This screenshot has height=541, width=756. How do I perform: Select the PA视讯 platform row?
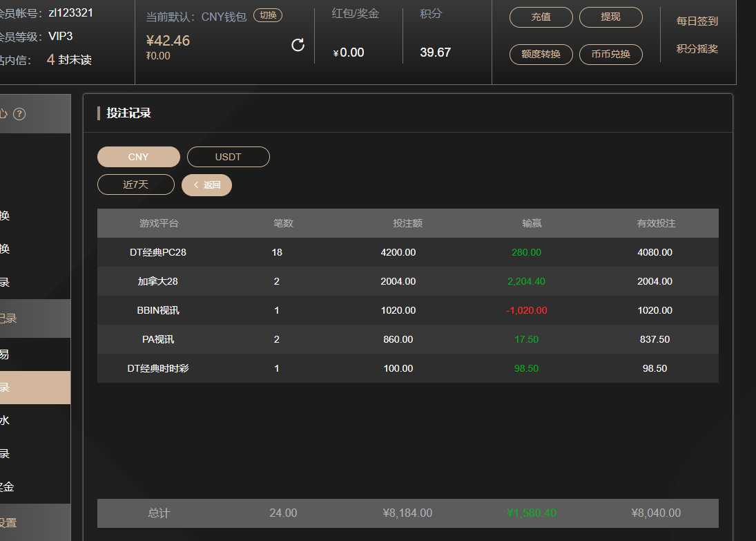click(x=408, y=339)
